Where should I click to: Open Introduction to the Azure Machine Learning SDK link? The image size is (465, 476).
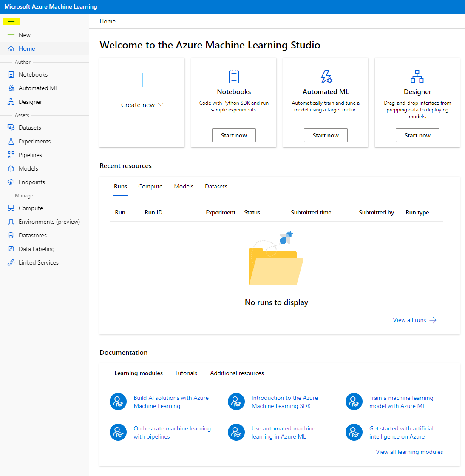[x=284, y=402]
